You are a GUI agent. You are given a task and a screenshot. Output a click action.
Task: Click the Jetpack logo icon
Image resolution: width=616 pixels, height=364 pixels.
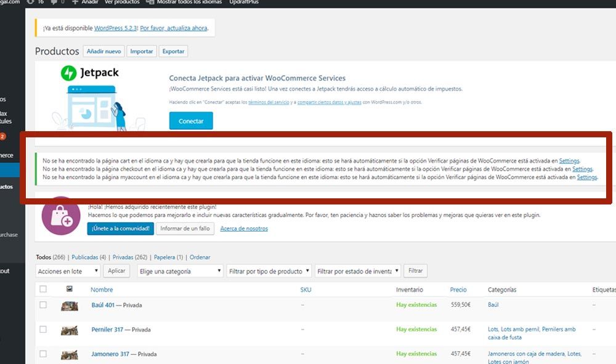coord(68,73)
